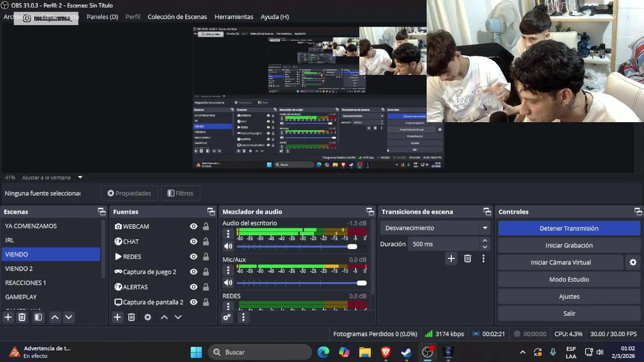The image size is (644, 362).
Task: Open File Explorer from taskbar
Action: (x=365, y=352)
